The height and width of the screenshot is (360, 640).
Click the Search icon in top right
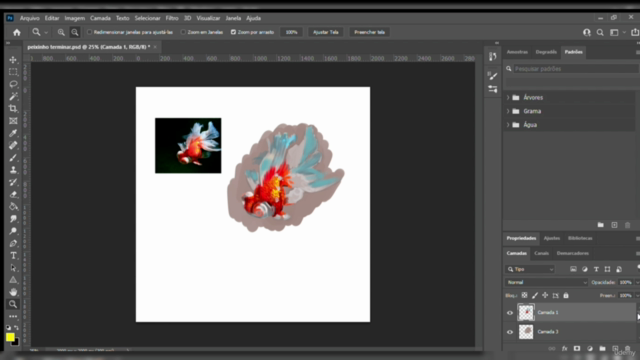click(600, 32)
